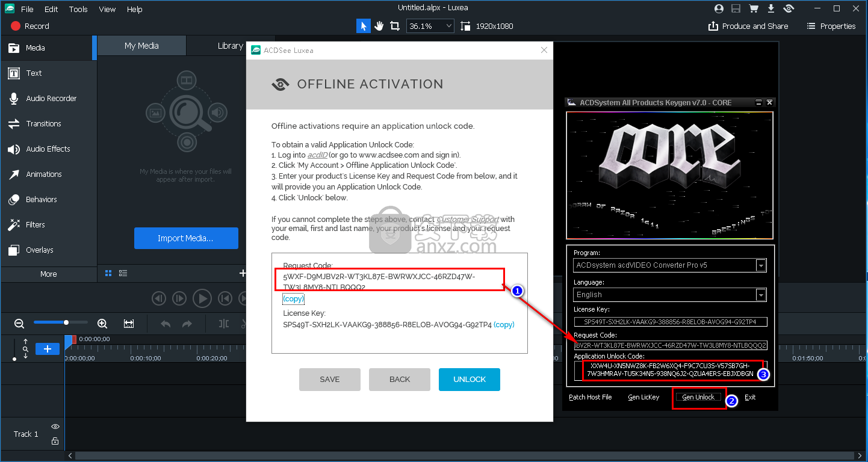This screenshot has width=868, height=462.
Task: Play the preview
Action: pos(202,298)
